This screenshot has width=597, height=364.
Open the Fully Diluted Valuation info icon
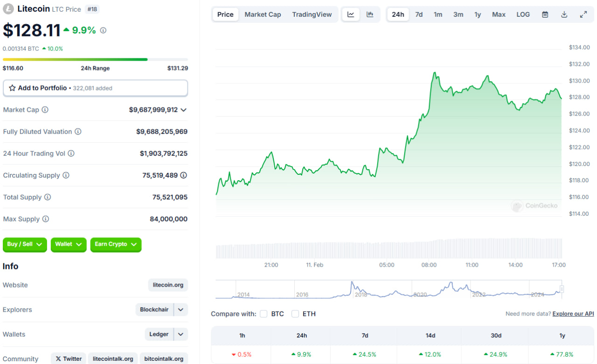78,132
